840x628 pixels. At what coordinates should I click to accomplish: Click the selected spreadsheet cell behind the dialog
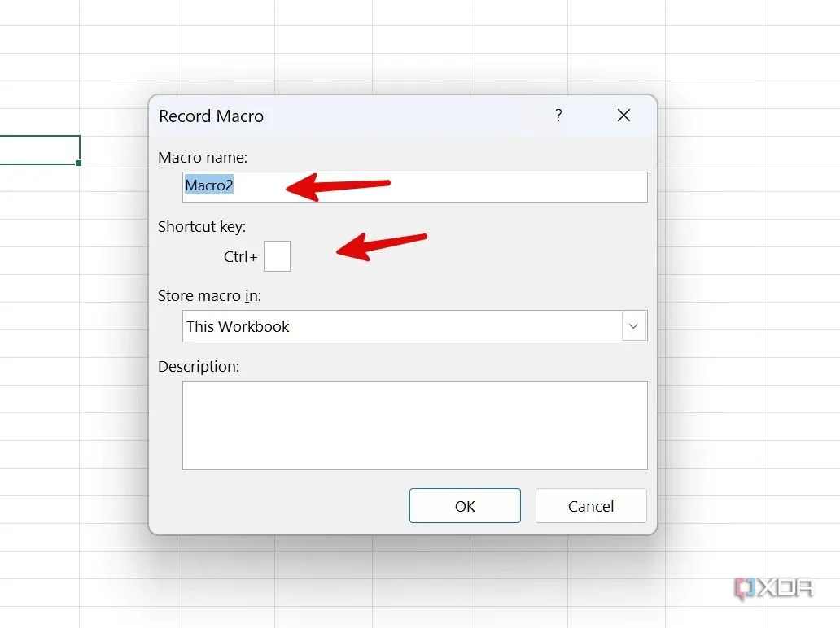pos(40,150)
